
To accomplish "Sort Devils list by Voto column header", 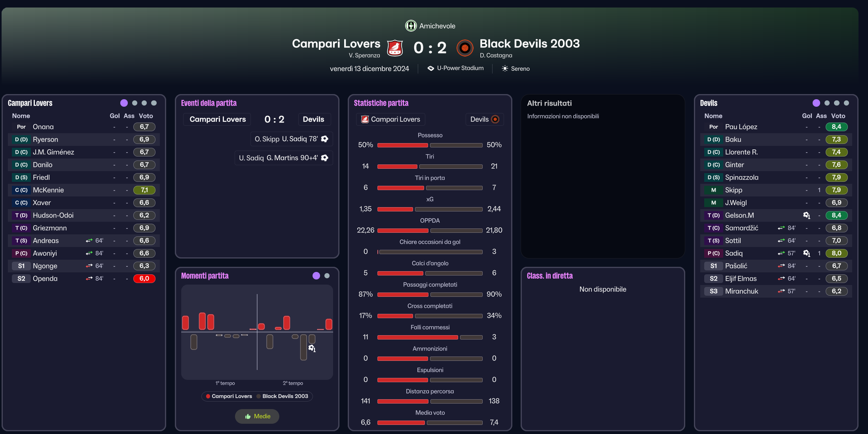I will [838, 116].
